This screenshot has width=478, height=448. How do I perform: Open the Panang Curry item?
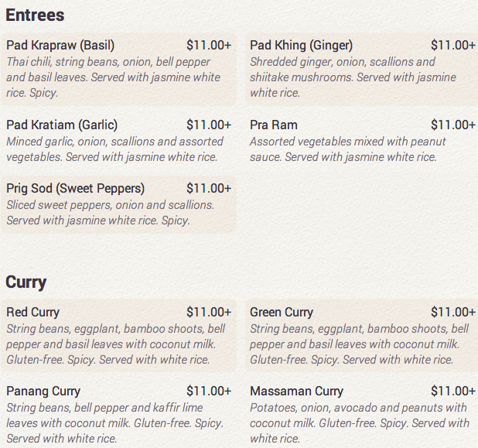point(118,414)
